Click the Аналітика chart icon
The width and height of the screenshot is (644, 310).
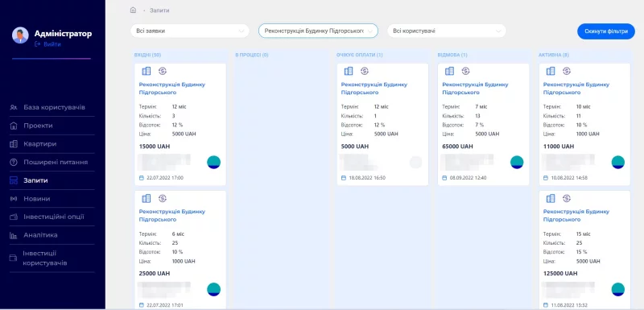tap(14, 235)
